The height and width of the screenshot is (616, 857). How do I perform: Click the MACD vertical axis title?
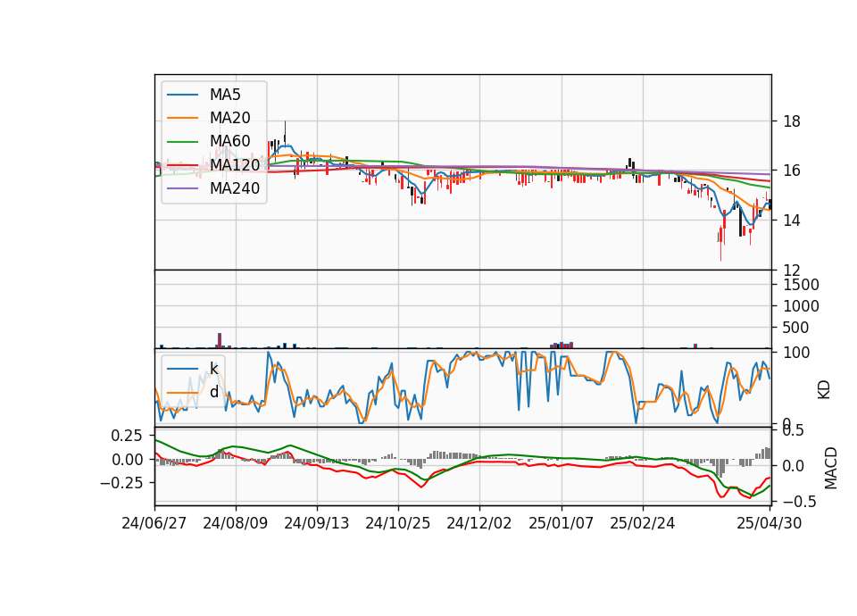831,468
